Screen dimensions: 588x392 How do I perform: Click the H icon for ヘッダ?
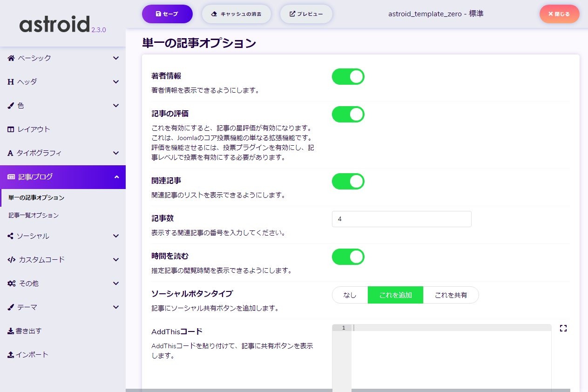click(11, 82)
